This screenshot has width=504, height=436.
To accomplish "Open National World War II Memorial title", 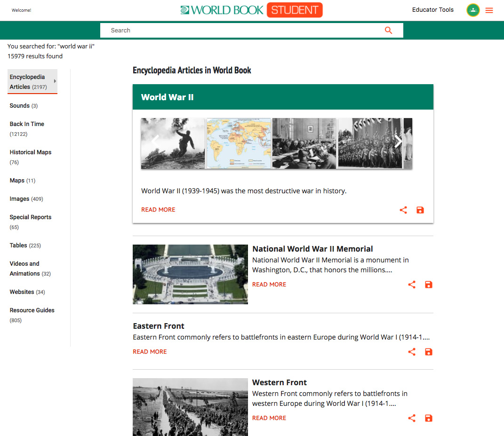I will pyautogui.click(x=312, y=249).
